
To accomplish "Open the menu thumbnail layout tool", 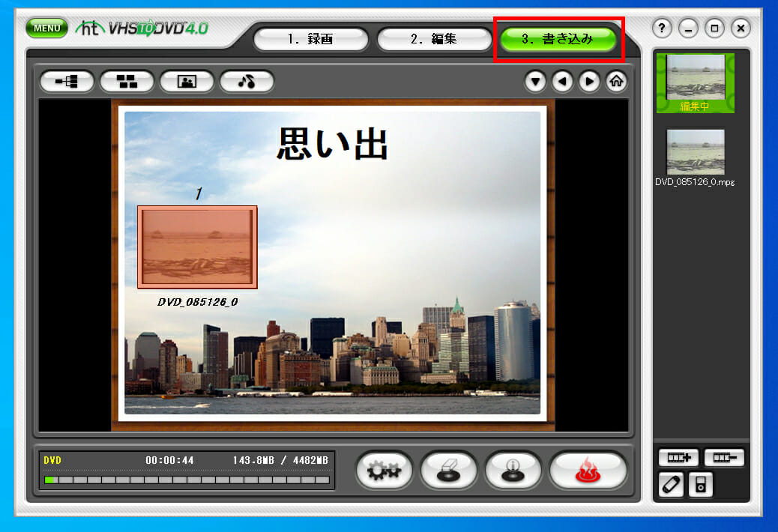I will (x=127, y=82).
